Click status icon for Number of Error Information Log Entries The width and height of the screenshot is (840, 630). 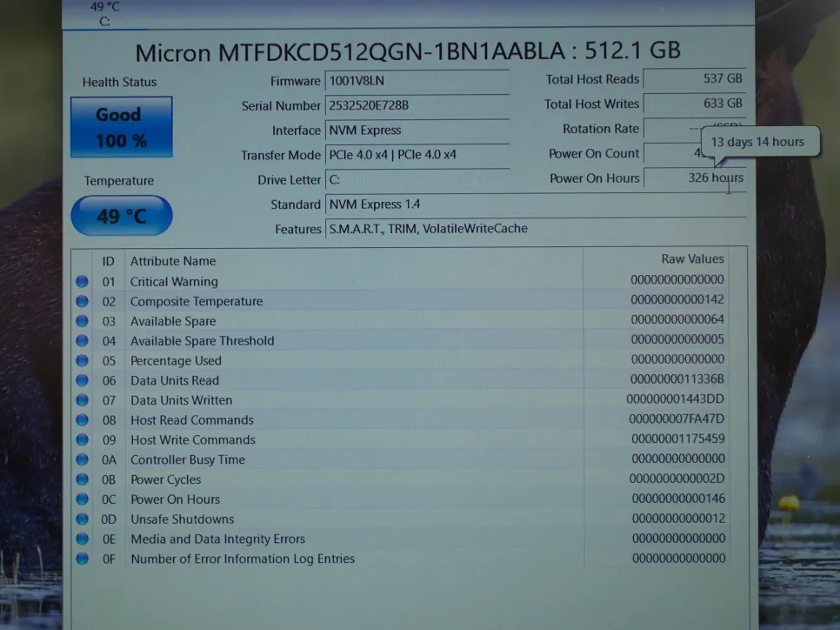pos(83,559)
